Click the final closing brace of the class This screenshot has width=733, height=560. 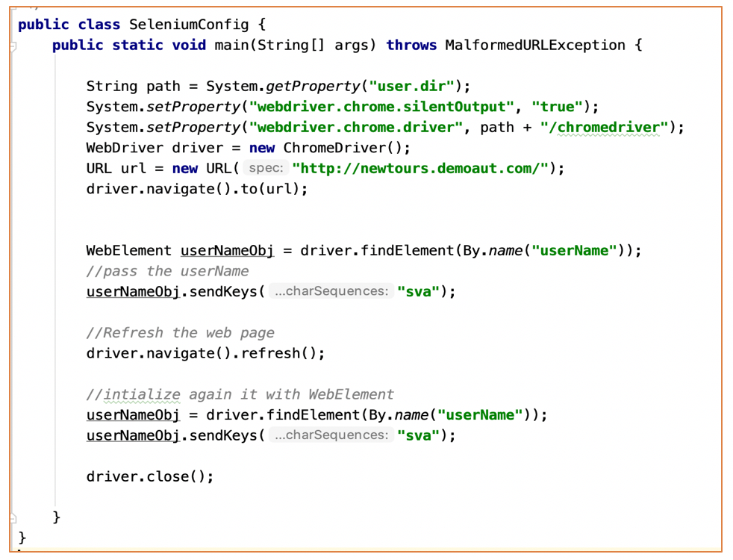22,538
